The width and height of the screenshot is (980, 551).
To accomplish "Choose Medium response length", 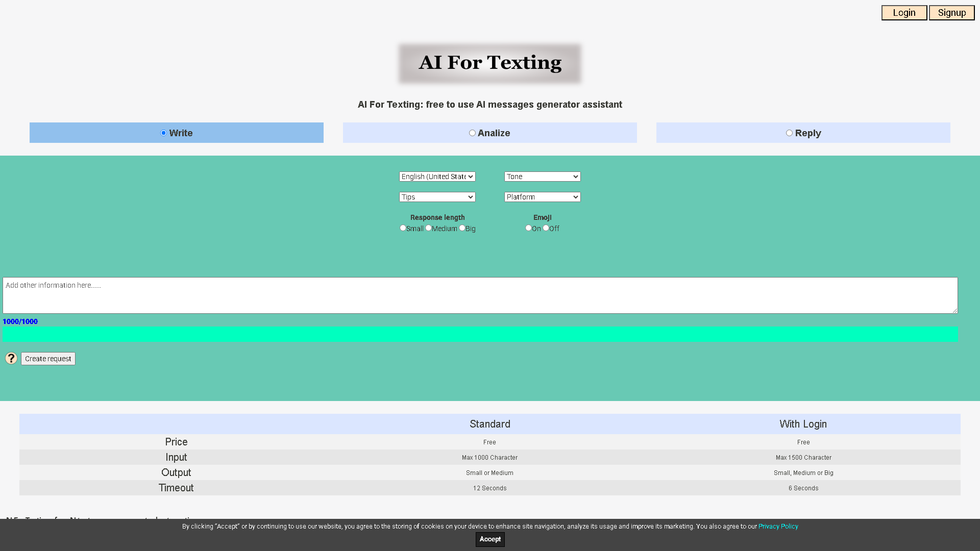I will (428, 228).
